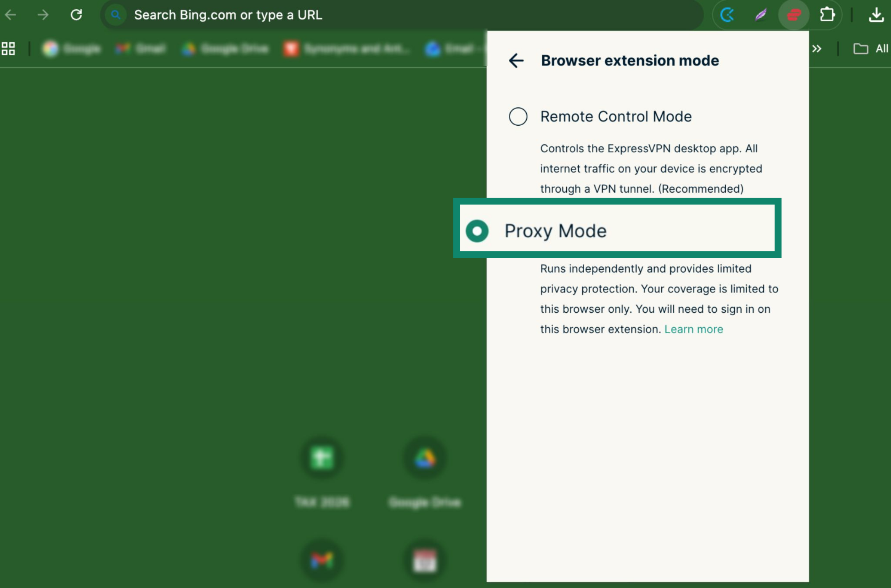Viewport: 891px width, 588px height.
Task: Click the ExpressVPN extension icon in toolbar
Action: [794, 15]
